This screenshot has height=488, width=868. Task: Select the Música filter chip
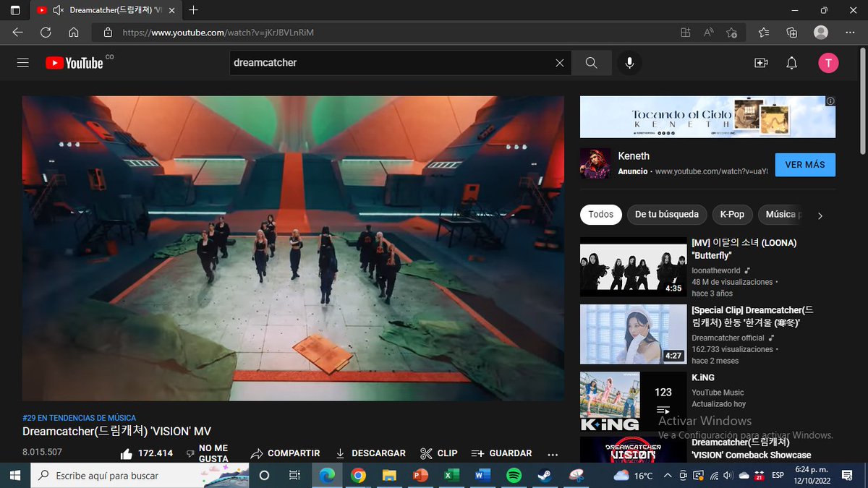click(x=780, y=214)
